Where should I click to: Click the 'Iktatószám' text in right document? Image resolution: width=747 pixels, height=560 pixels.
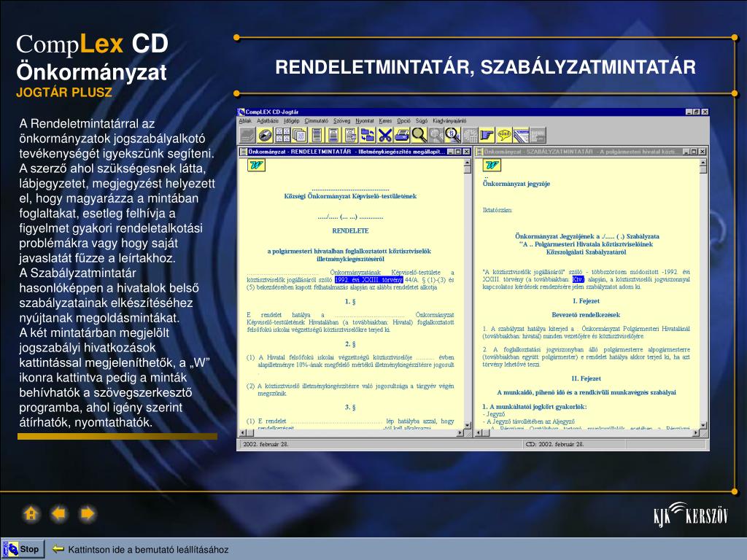[498, 210]
